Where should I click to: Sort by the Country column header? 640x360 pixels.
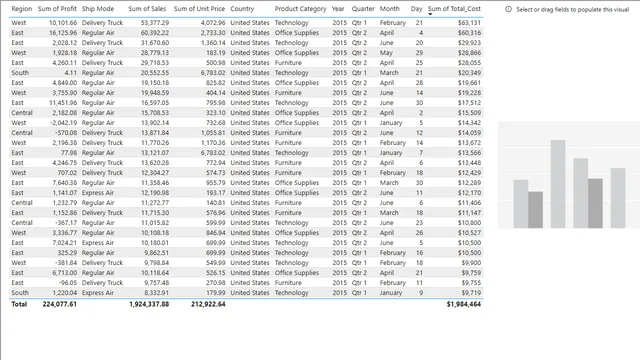click(x=242, y=9)
